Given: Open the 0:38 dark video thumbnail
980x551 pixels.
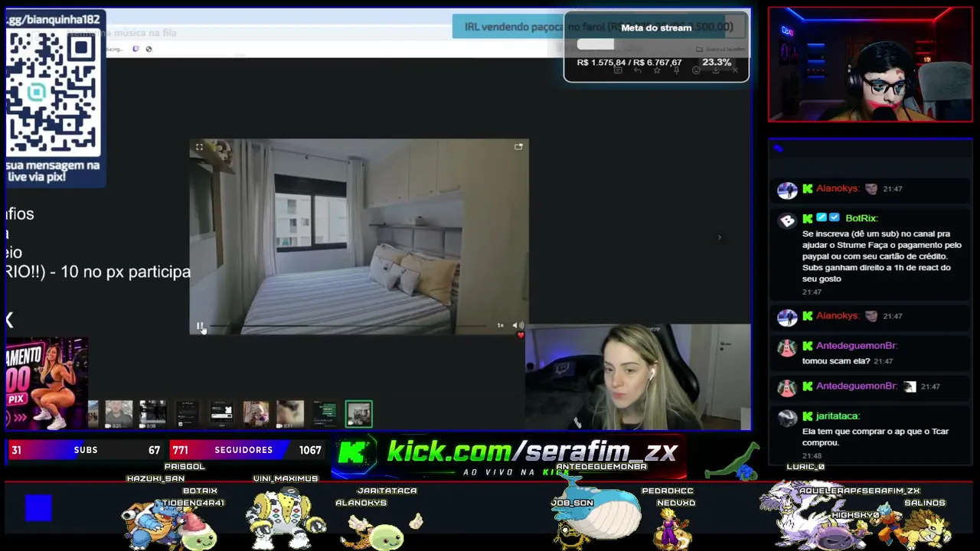Looking at the screenshot, I should 153,414.
